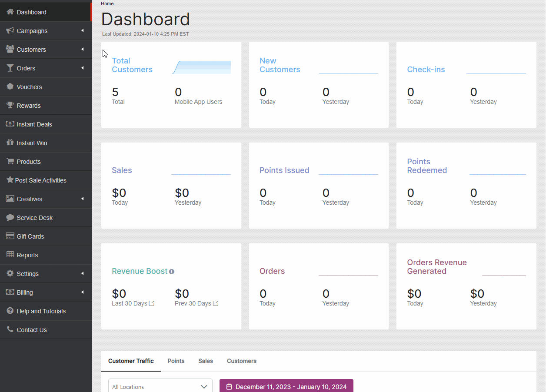Switch to the Sales tab

pos(206,361)
